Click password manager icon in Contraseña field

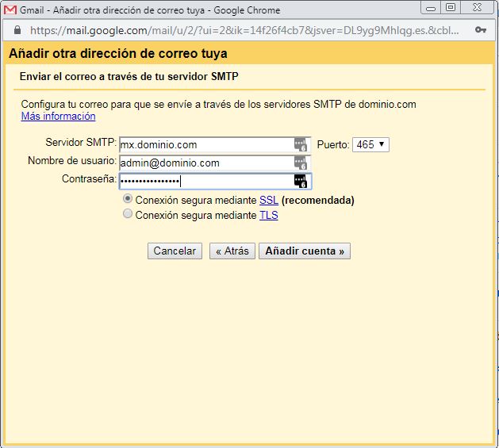click(x=300, y=181)
